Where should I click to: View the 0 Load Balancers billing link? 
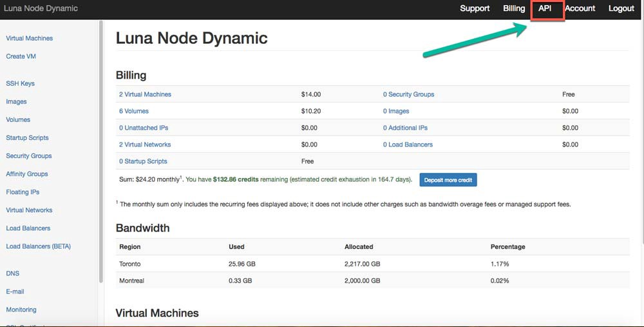pos(408,144)
